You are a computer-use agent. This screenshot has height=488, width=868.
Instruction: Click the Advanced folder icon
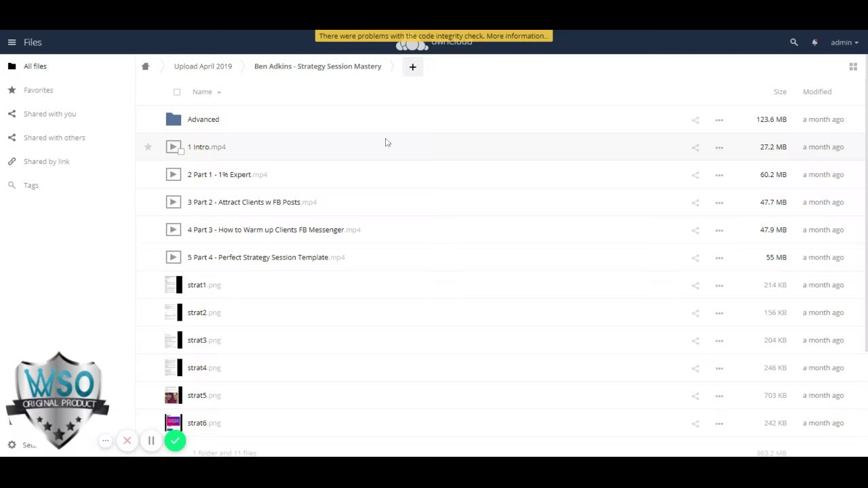point(173,119)
